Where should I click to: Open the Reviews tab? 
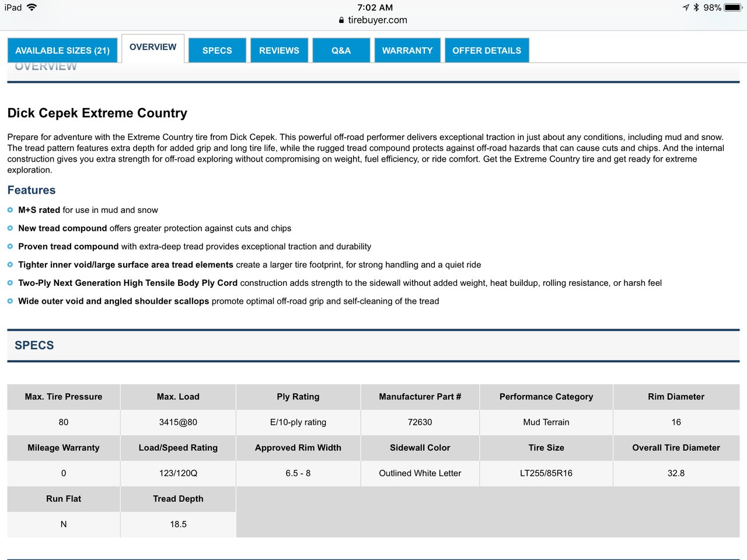click(x=279, y=50)
